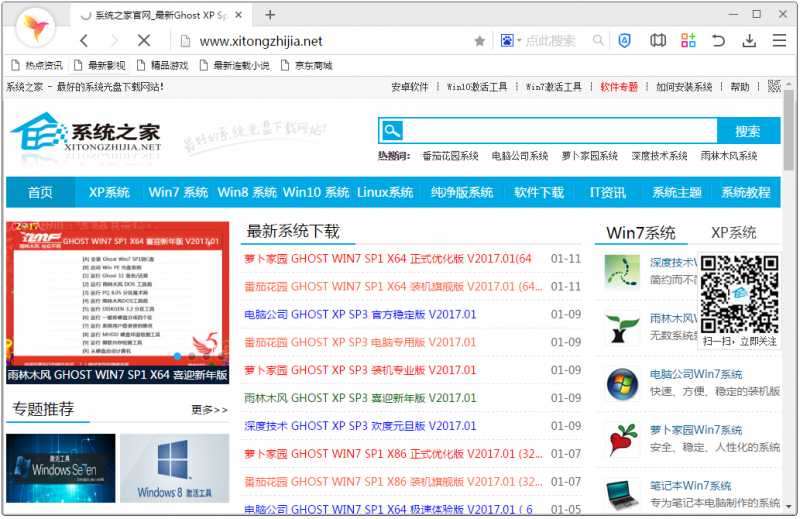Open the blue shield security icon
The width and height of the screenshot is (800, 519).
coord(624,40)
